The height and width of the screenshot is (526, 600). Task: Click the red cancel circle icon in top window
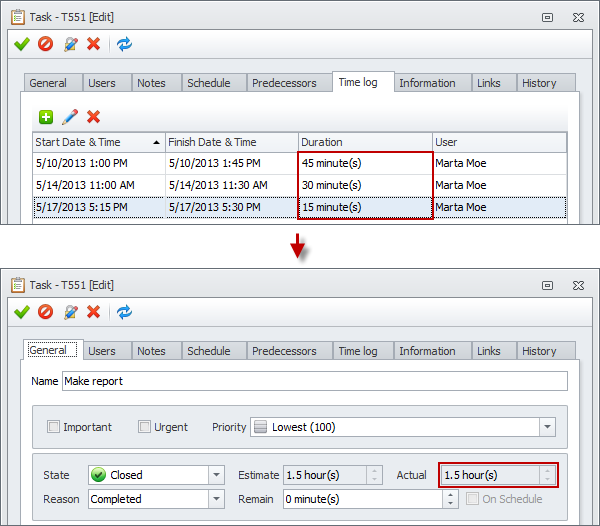46,44
